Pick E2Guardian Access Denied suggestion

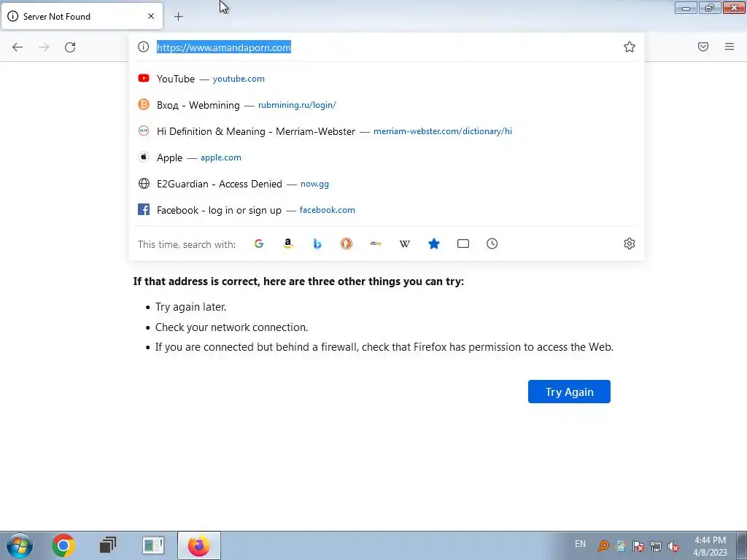pos(387,184)
